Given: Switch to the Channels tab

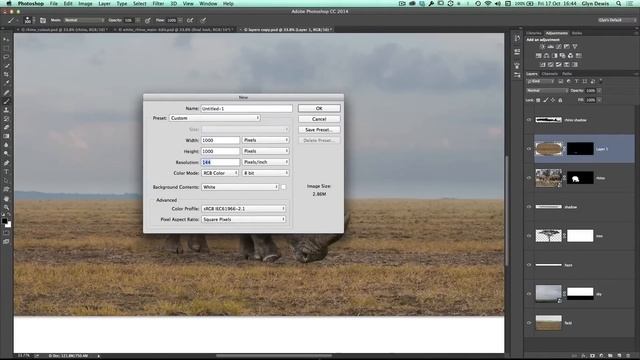Looking at the screenshot, I should [x=549, y=74].
